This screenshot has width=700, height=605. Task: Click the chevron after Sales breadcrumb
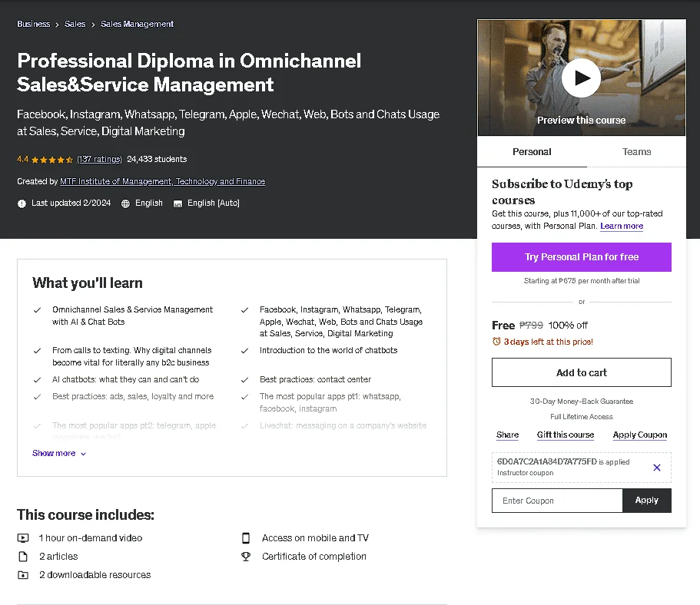(x=93, y=25)
